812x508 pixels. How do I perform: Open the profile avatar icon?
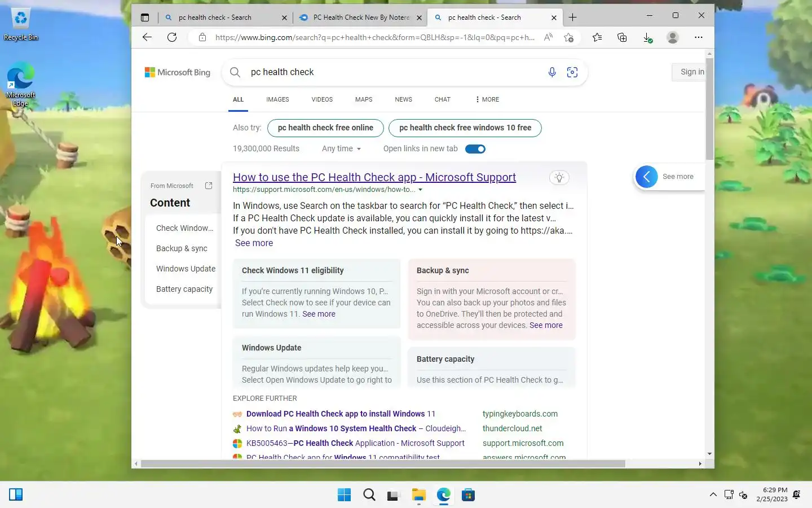click(673, 37)
